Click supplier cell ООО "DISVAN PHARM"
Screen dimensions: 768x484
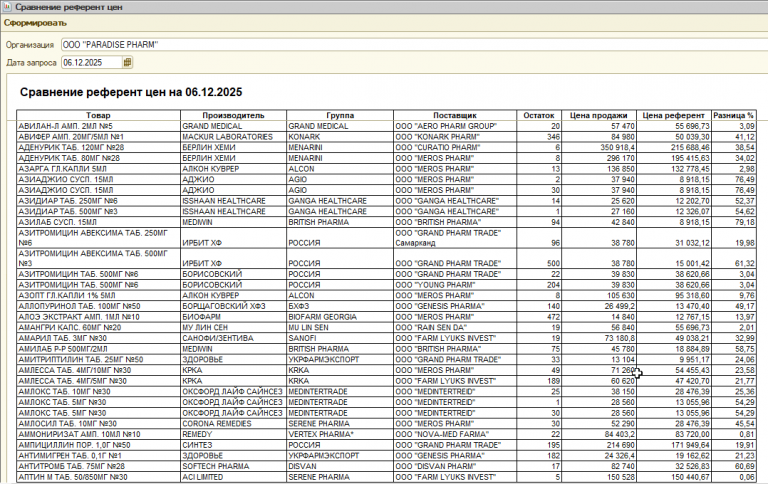(x=455, y=466)
